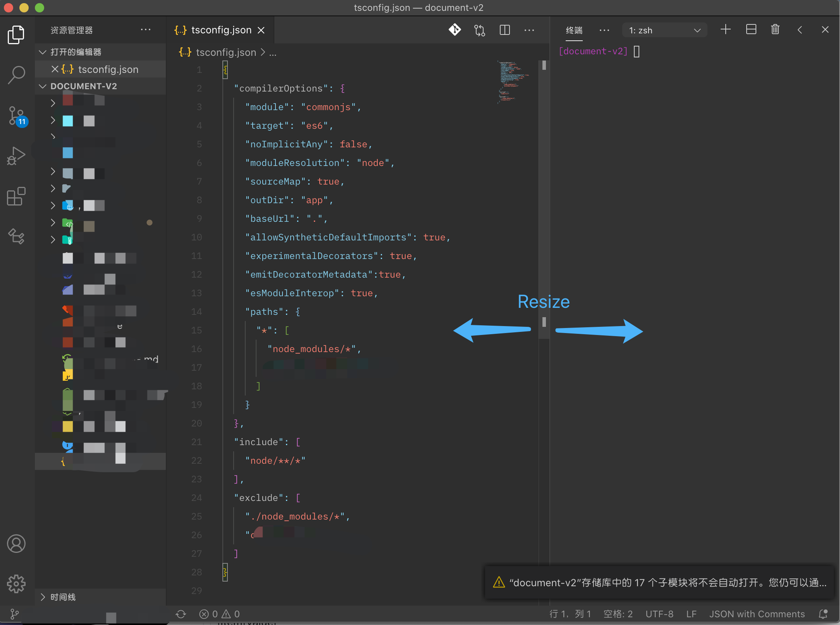Click the open changes compare icon
Screen dimensions: 840x625
(x=479, y=30)
